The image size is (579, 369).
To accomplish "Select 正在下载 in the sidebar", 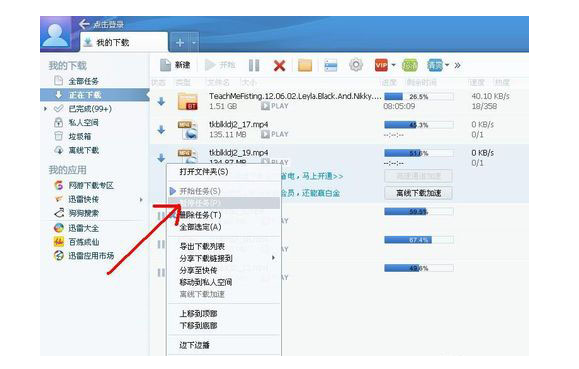I will coord(85,95).
